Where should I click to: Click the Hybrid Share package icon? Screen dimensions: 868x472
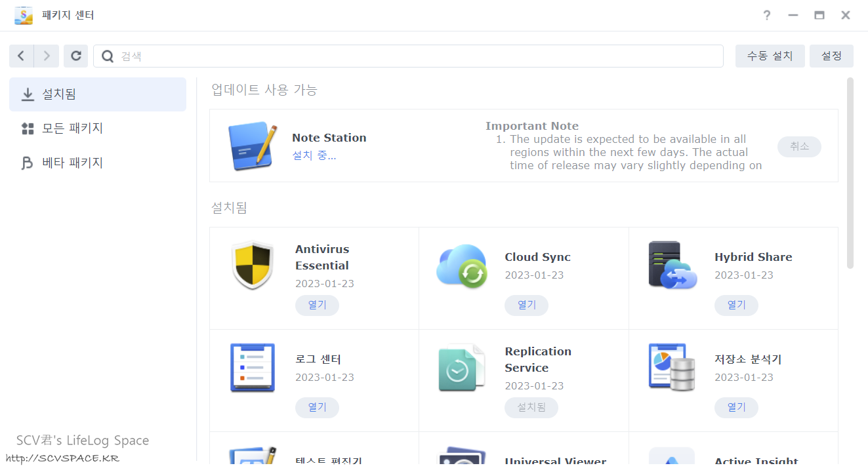[x=672, y=265]
